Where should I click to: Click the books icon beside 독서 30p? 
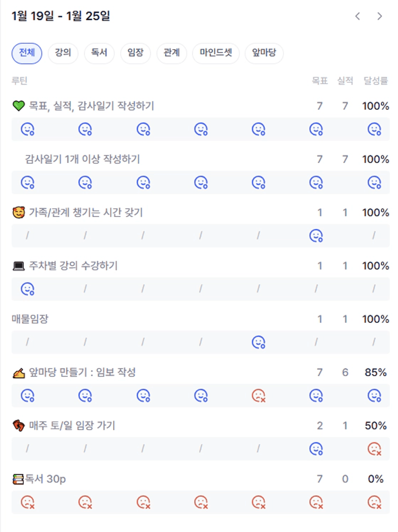[x=18, y=479]
